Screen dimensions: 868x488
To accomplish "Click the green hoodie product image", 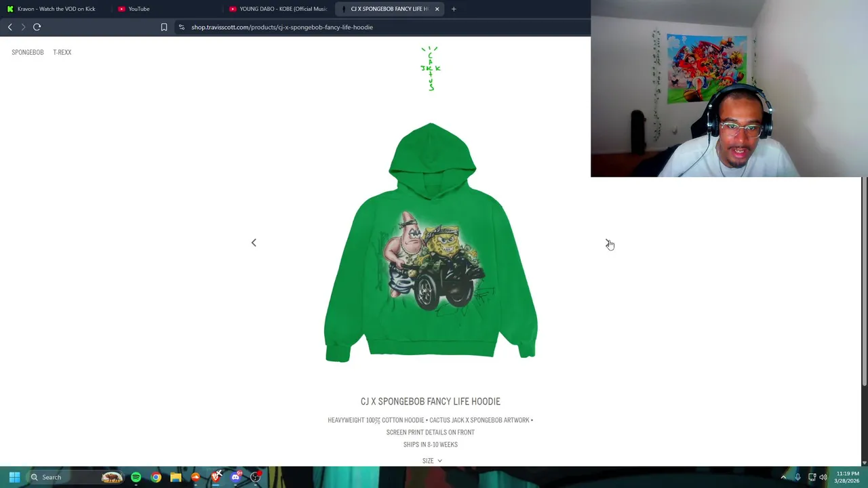I will coord(431,242).
